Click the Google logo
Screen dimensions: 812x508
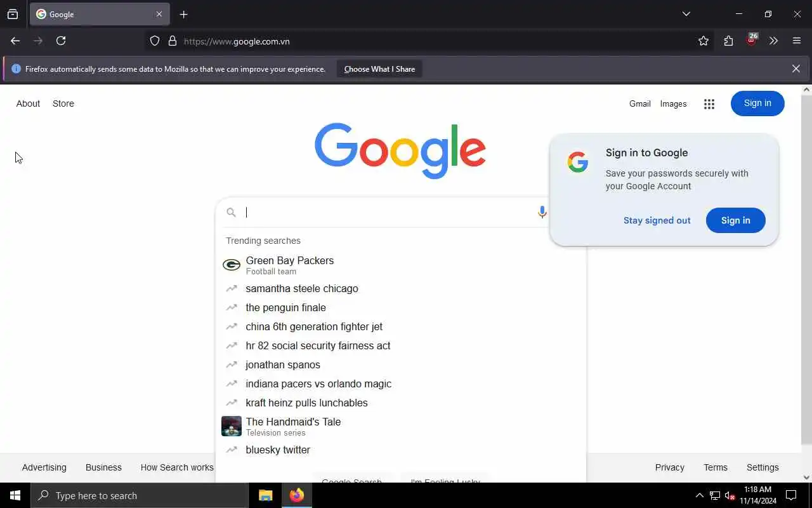point(400,150)
